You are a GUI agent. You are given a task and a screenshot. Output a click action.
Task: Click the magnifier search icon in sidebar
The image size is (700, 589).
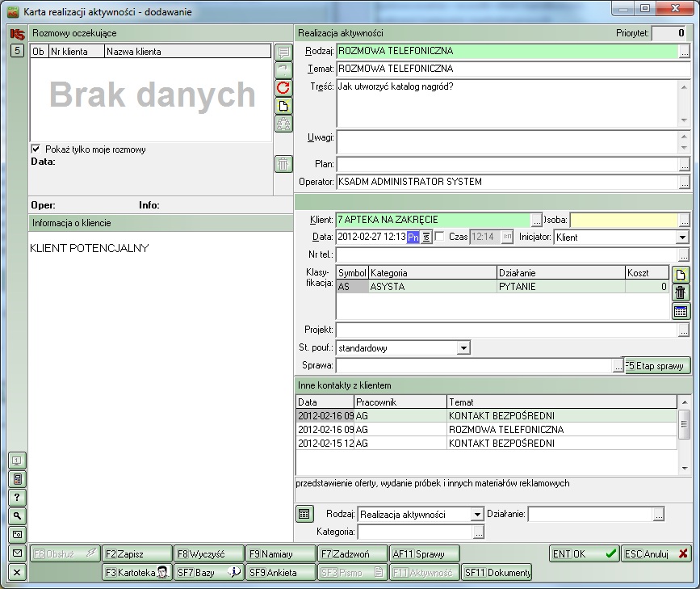(x=17, y=515)
